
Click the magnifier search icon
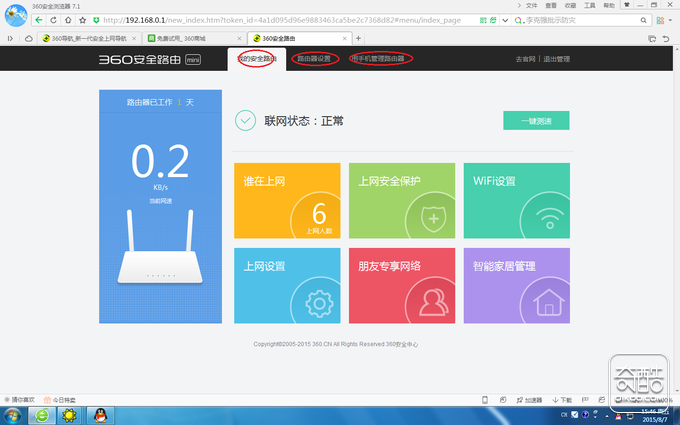point(644,20)
